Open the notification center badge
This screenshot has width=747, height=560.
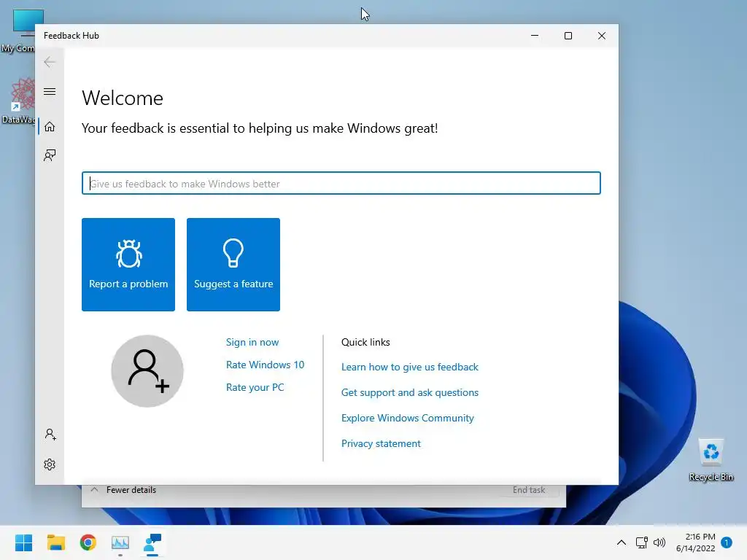pos(727,542)
